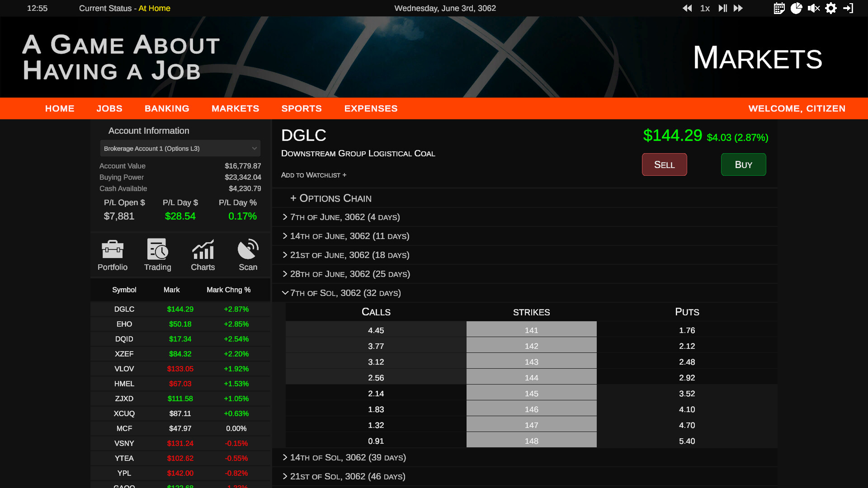The width and height of the screenshot is (868, 488).
Task: Open the Portfolio panel
Action: pyautogui.click(x=112, y=254)
